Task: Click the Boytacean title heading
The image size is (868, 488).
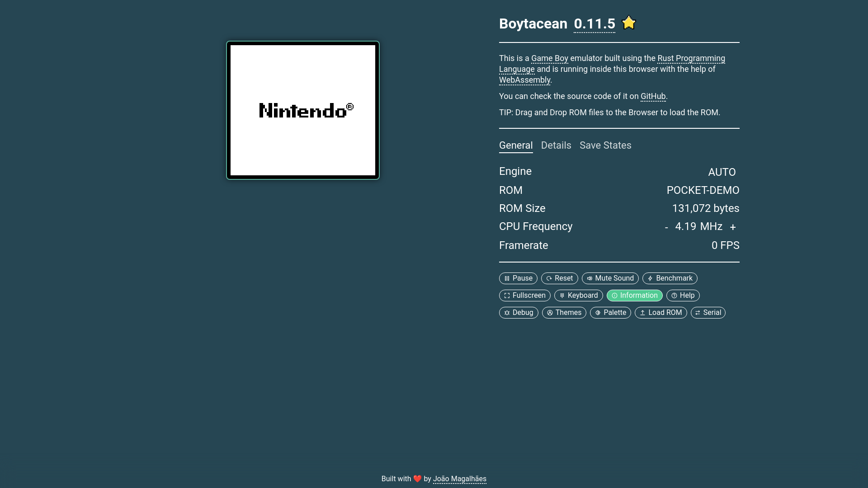Action: pos(533,23)
